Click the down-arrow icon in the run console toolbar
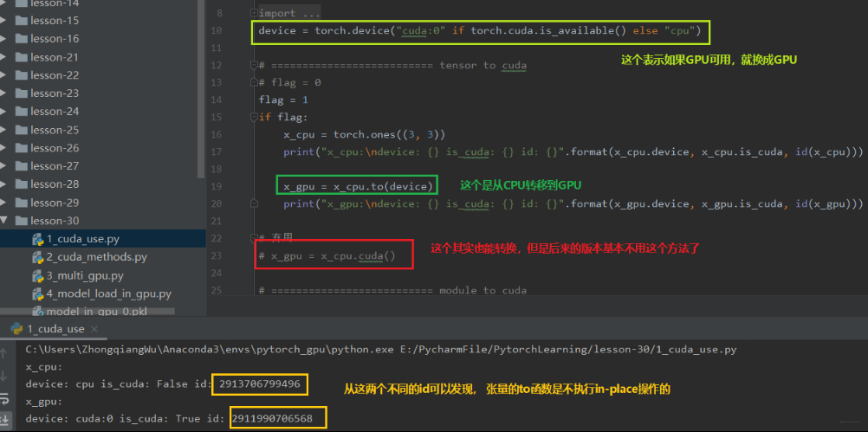868x432 pixels. [3, 377]
